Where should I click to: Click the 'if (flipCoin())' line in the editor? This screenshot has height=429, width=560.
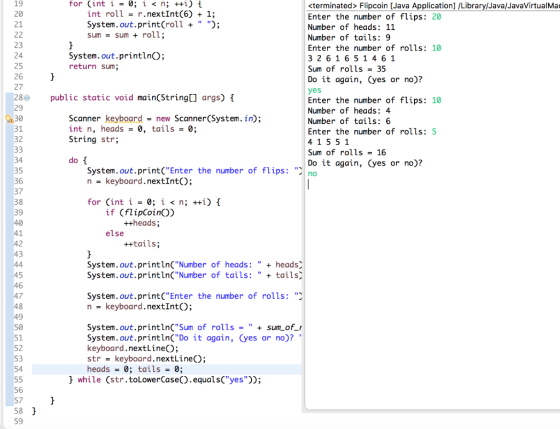[140, 213]
